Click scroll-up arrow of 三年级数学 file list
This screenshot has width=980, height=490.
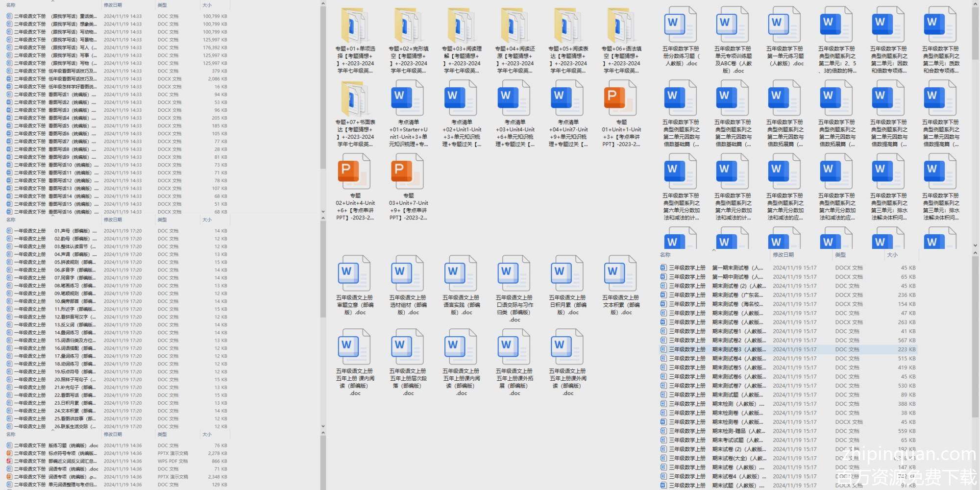[975, 253]
